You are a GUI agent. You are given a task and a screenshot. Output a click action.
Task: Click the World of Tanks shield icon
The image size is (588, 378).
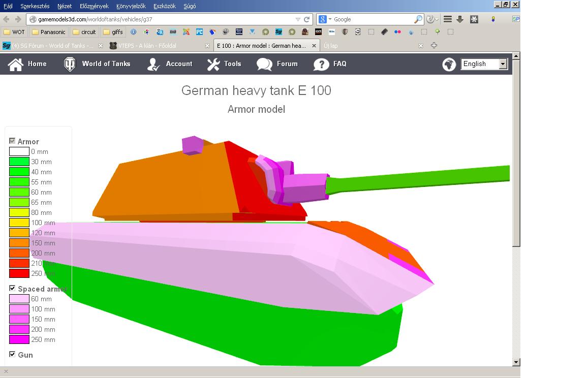[70, 64]
